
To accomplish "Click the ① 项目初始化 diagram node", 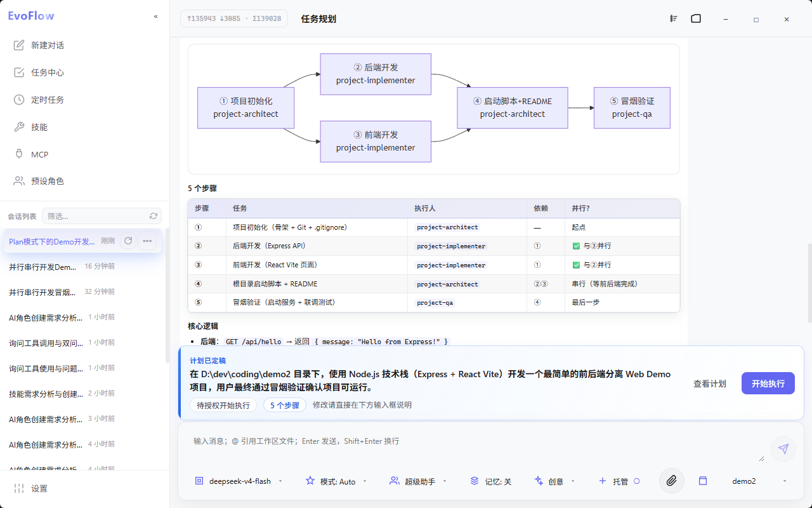I will 246,107.
